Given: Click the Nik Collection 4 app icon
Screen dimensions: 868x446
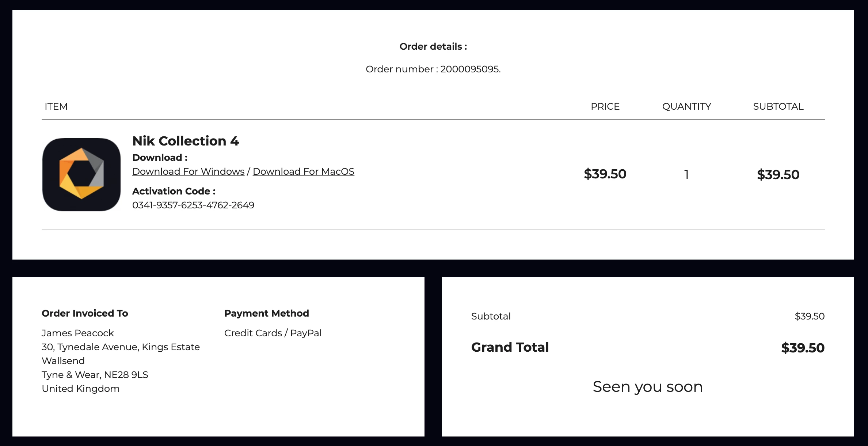Looking at the screenshot, I should coord(81,174).
